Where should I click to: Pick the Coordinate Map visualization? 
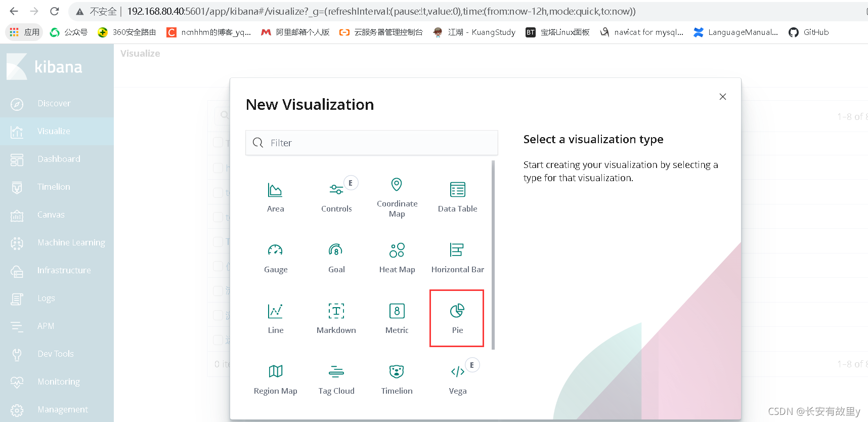point(397,197)
